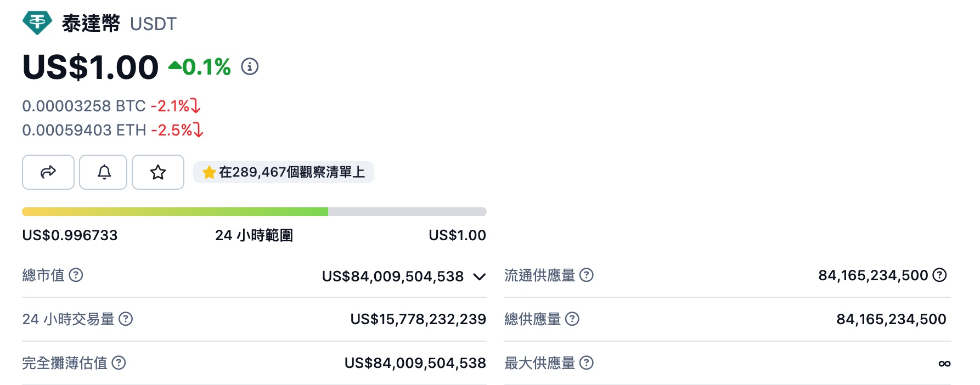The image size is (980, 385).
Task: Click the 泰達幣 coin name heading
Action: 91,24
